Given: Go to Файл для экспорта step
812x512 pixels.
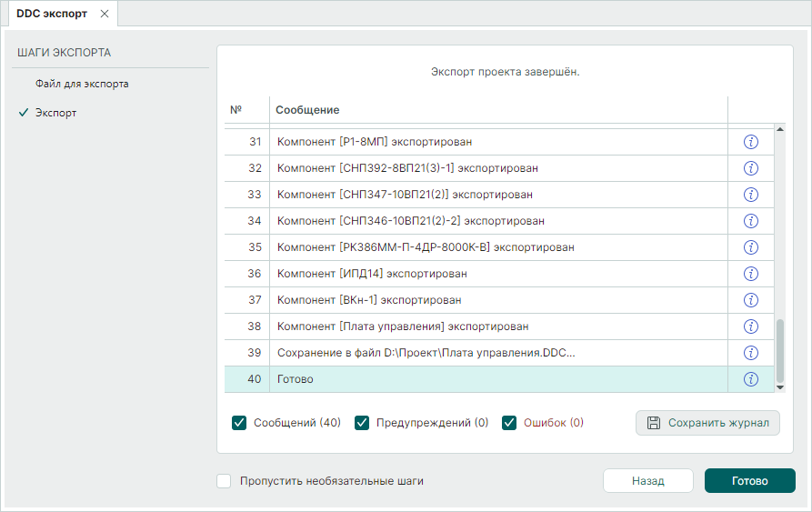Looking at the screenshot, I should [x=82, y=84].
